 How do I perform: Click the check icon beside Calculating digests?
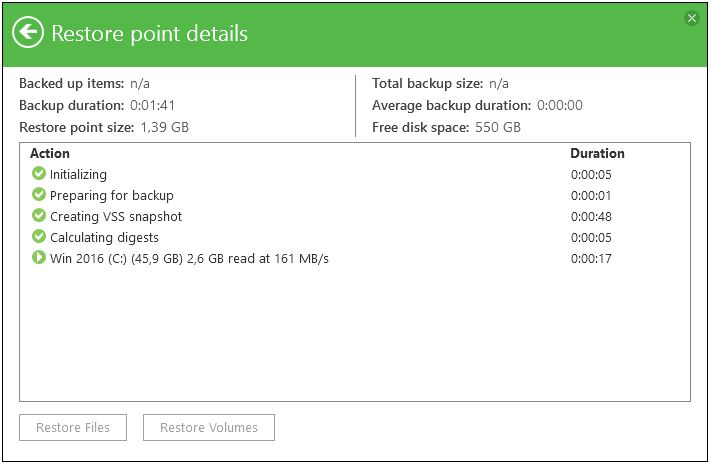[39, 236]
